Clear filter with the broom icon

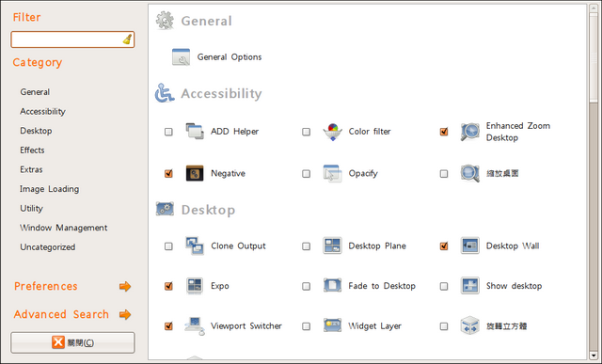tap(128, 40)
